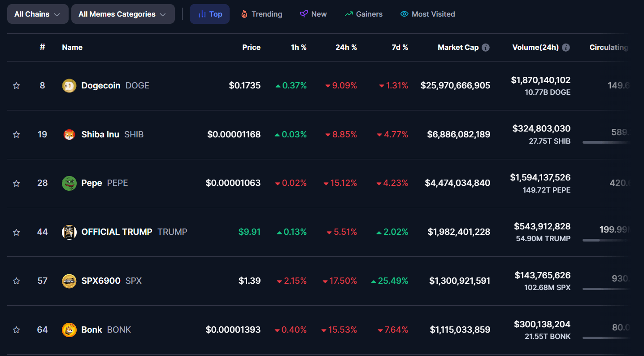Click the Trending flame icon
The width and height of the screenshot is (644, 356).
point(244,14)
